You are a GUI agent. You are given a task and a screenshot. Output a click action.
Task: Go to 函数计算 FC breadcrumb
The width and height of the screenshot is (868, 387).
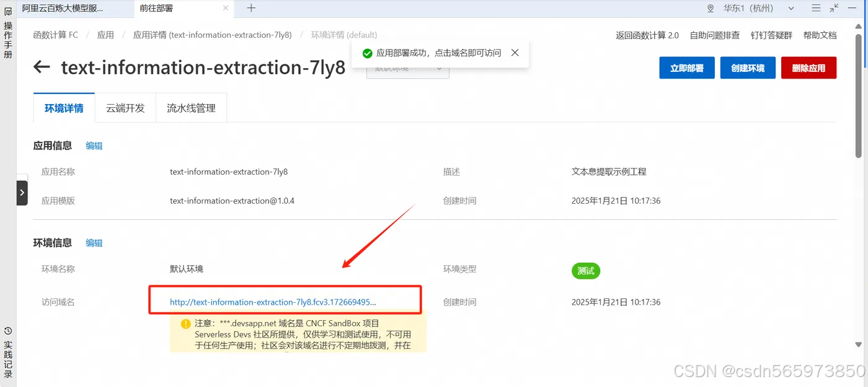pyautogui.click(x=56, y=35)
